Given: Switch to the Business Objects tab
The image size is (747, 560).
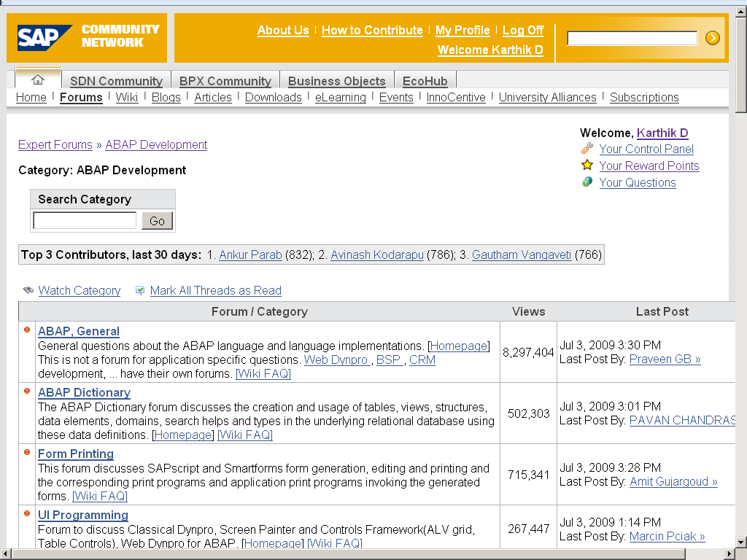Looking at the screenshot, I should [336, 81].
